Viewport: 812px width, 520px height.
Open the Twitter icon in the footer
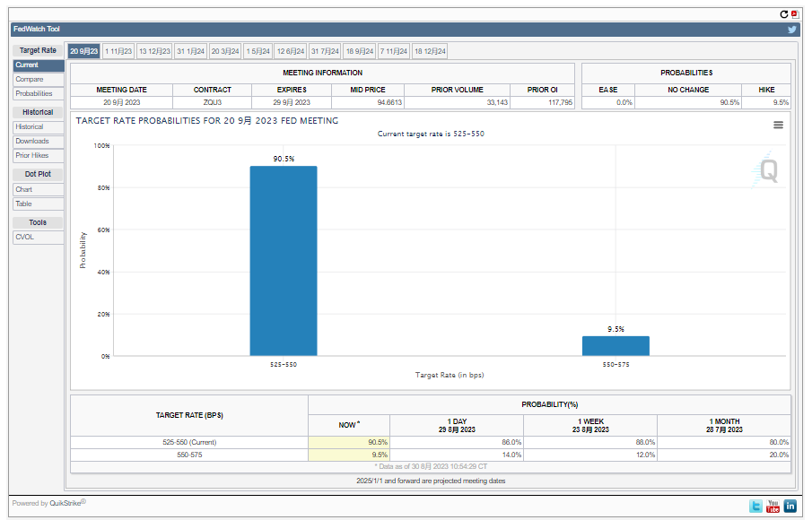tap(755, 507)
